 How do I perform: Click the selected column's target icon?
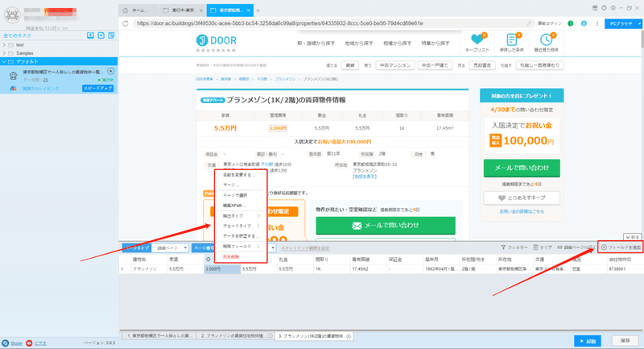(x=208, y=260)
